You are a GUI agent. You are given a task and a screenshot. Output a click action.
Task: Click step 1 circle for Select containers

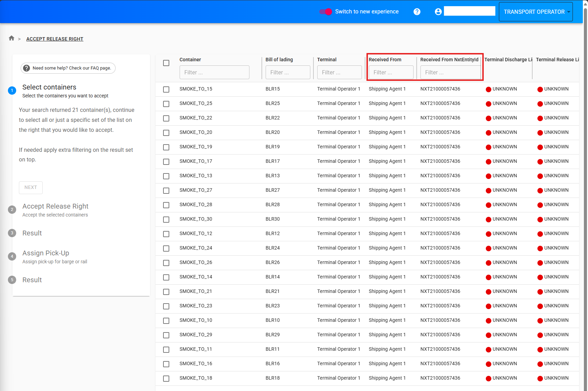12,91
